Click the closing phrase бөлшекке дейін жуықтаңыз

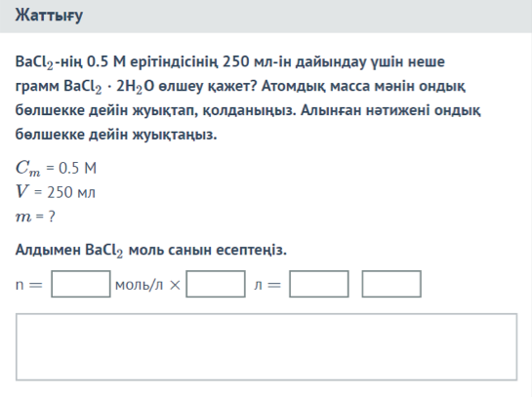[x=116, y=135]
